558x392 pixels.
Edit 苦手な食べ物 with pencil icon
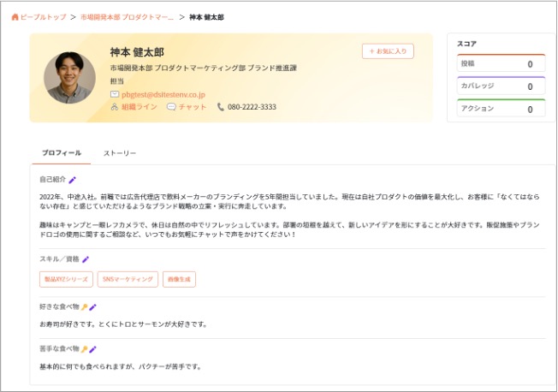tap(93, 349)
